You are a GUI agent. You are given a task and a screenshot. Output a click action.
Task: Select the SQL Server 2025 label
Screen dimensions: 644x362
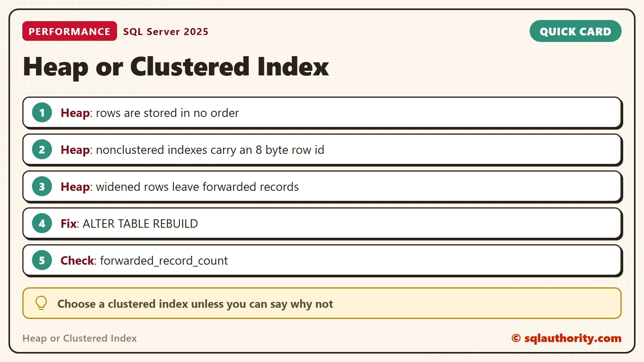tap(166, 32)
